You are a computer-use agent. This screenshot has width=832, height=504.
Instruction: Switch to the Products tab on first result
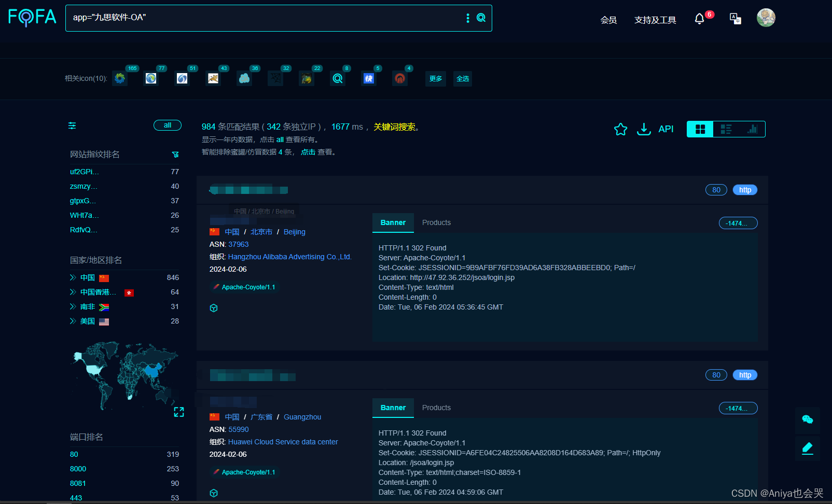pos(436,222)
